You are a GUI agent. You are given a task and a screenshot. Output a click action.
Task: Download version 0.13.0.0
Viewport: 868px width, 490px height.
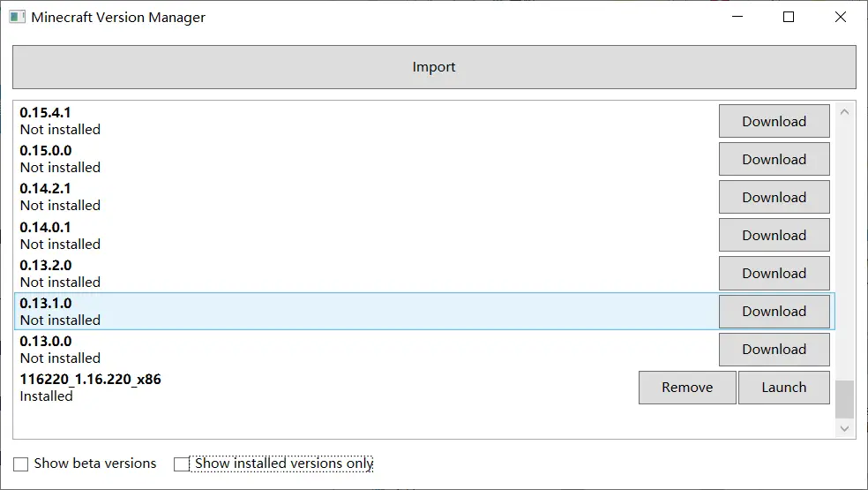774,350
